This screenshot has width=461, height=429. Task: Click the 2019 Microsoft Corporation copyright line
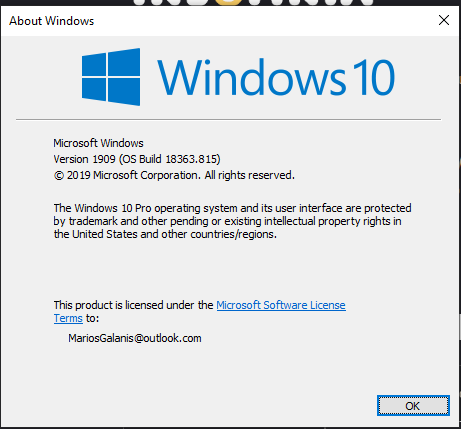point(174,175)
